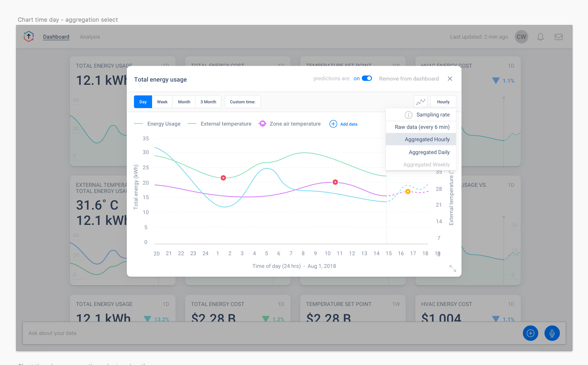Switch to the 3 Month range
This screenshot has width=588, height=365.
(x=208, y=102)
